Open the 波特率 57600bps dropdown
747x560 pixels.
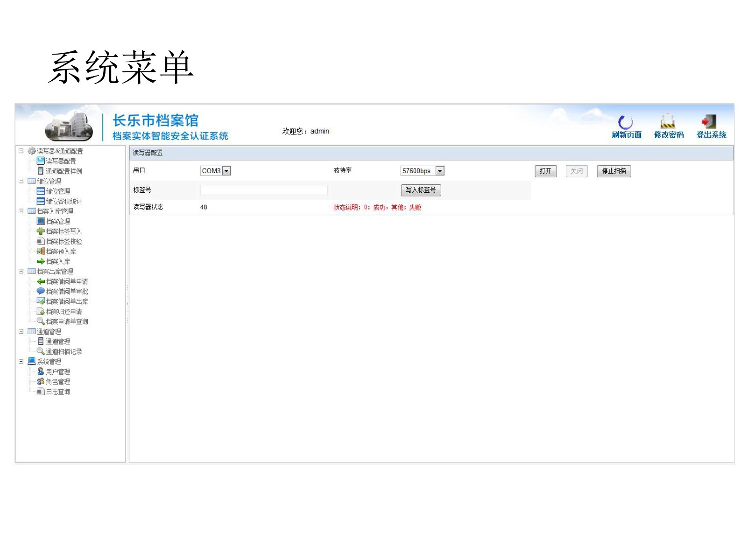(x=439, y=171)
